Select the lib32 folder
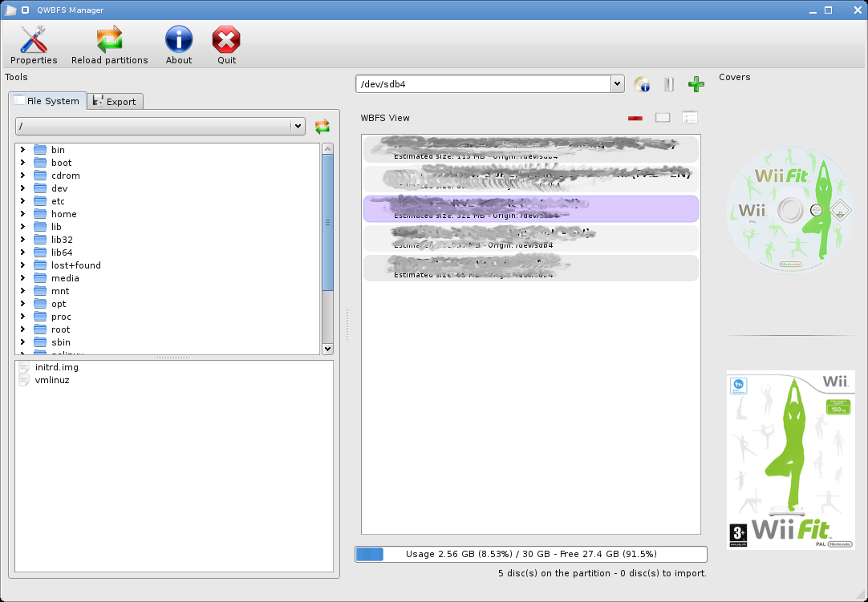 62,240
